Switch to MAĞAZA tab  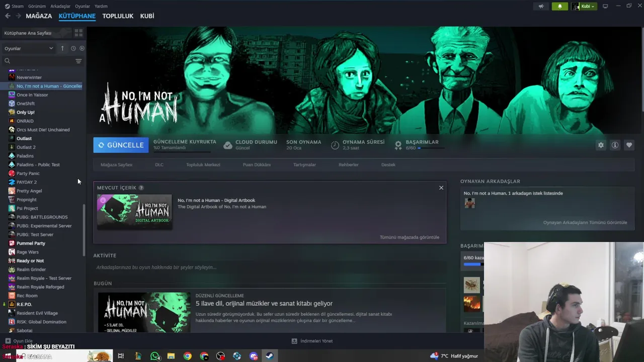(x=39, y=16)
